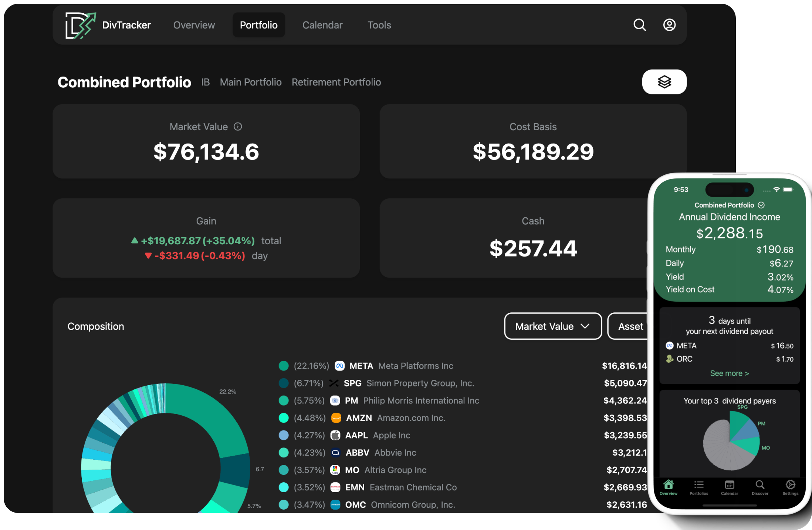
Task: Click the See more link
Action: click(729, 373)
